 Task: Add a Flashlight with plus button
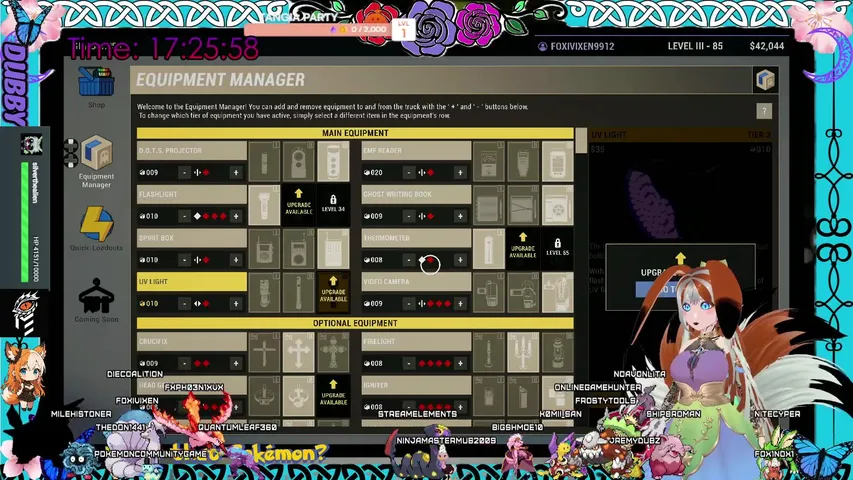click(236, 216)
